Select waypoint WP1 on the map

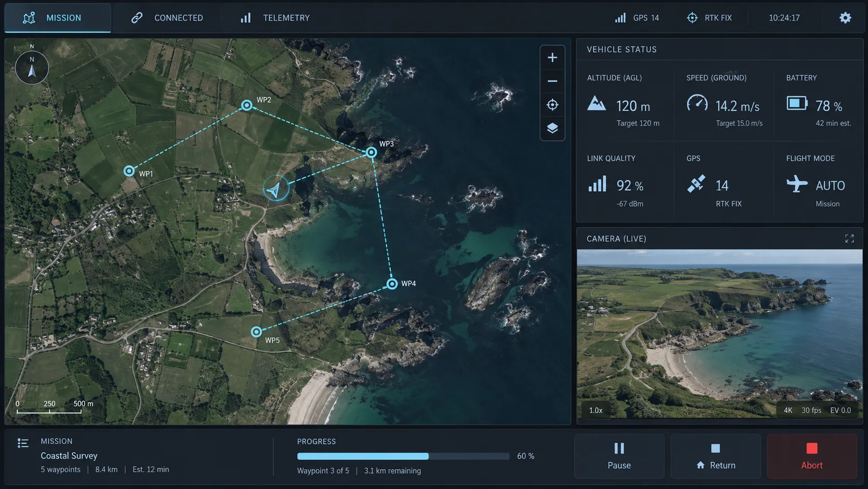click(x=129, y=170)
